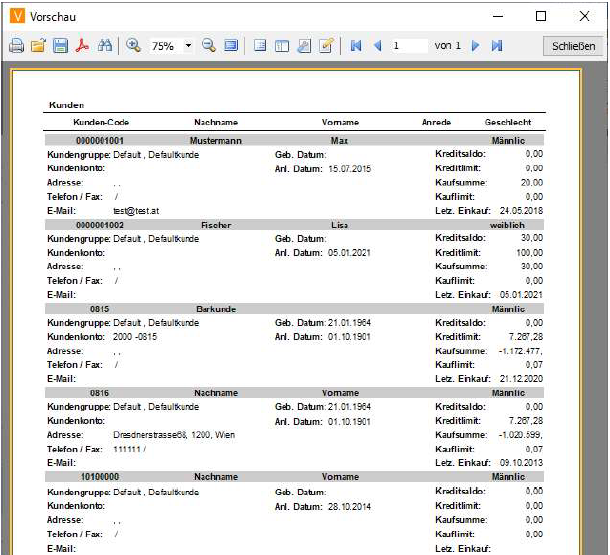
Task: Click customer code 0000001002
Action: pos(100,225)
